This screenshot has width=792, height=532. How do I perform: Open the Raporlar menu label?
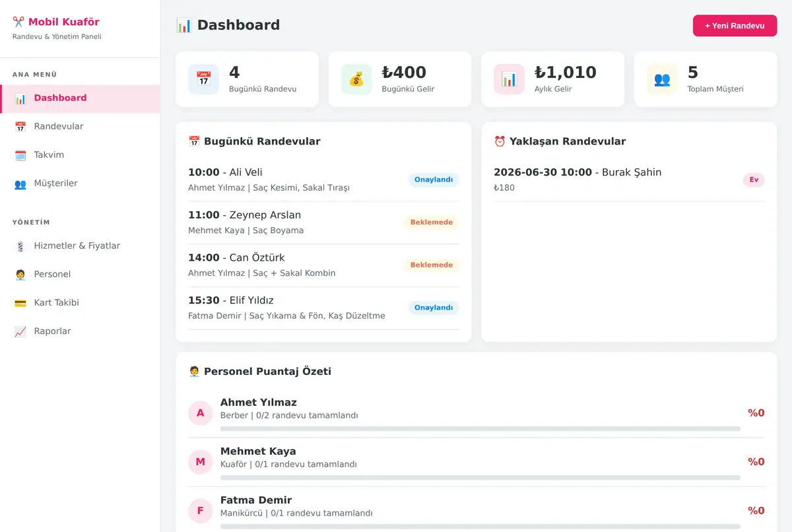(52, 331)
